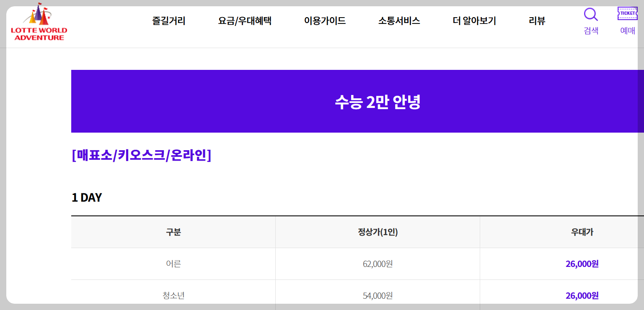
Task: Open the 요금/우대혜택 menu
Action: (246, 21)
